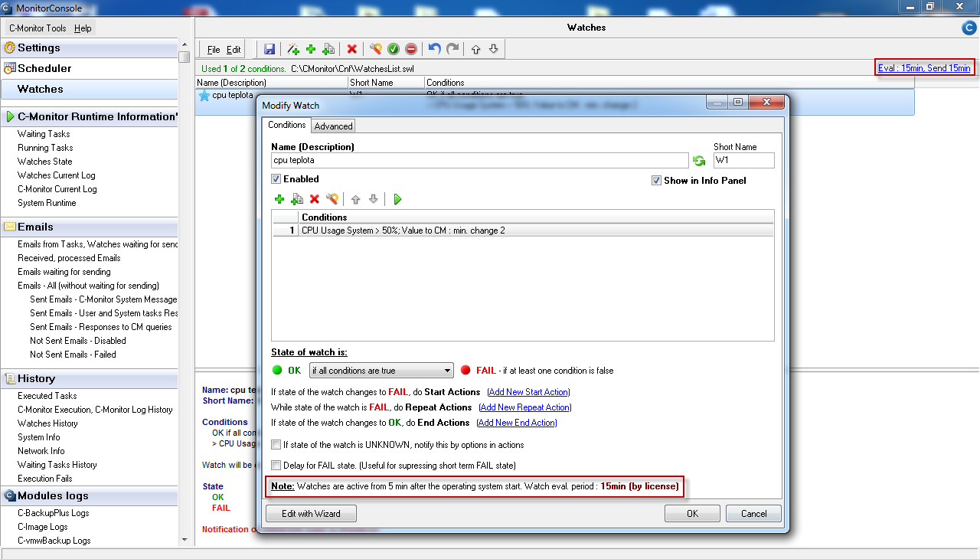Click the red minus disable watch icon
The height and width of the screenshot is (559, 980).
tap(411, 49)
